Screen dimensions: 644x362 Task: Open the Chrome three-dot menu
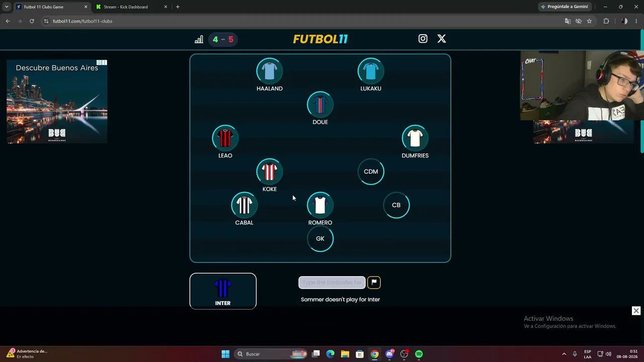tap(636, 21)
